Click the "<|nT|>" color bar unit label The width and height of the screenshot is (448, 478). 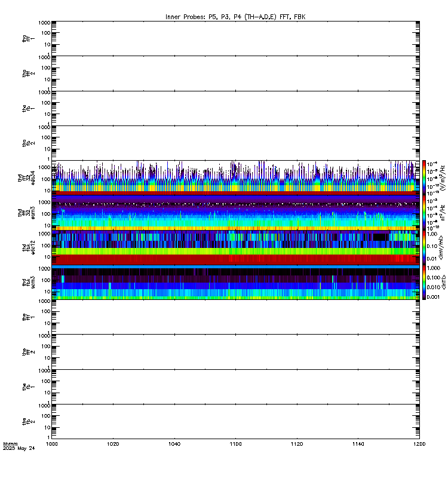pos(443,282)
